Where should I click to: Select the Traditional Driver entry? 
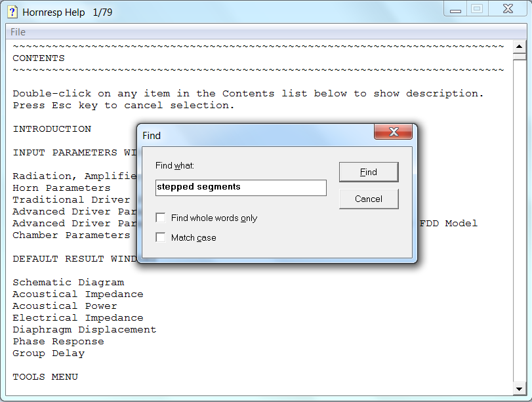coord(72,199)
